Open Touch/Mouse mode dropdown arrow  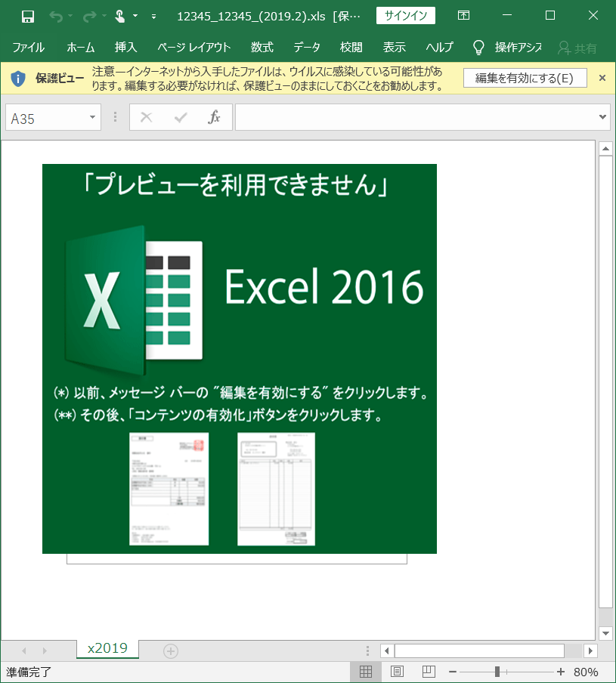point(135,16)
